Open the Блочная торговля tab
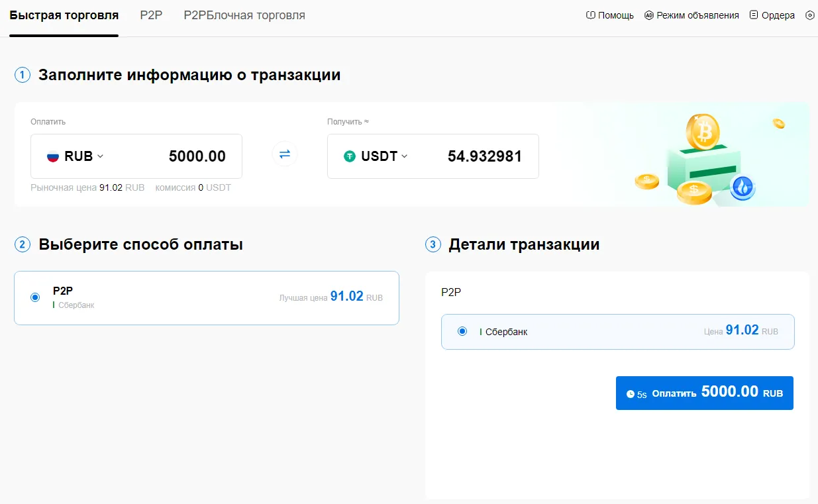Image resolution: width=818 pixels, height=504 pixels. click(x=243, y=15)
